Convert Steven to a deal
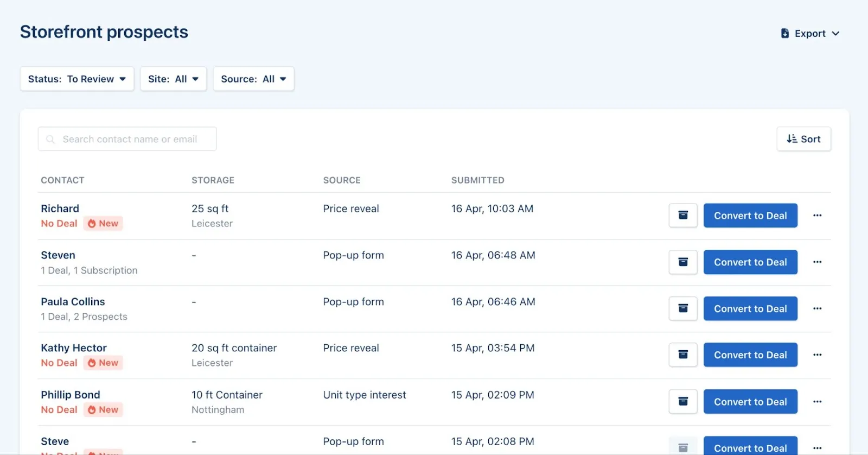This screenshot has width=868, height=455. pos(750,262)
